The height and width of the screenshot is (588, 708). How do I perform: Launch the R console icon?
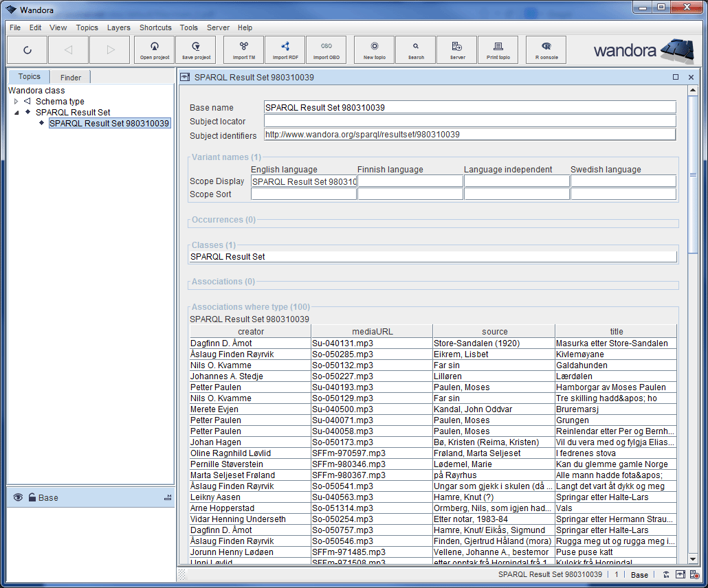pyautogui.click(x=546, y=49)
